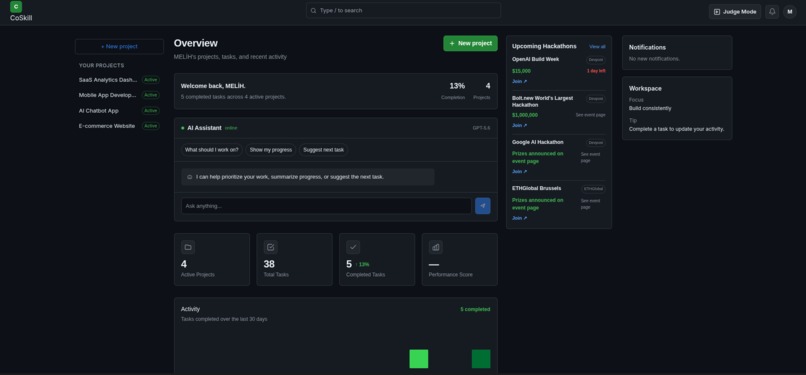Screen dimensions: 806x375
Task: Click the AI Assistant online status dot
Action: [x=182, y=128]
